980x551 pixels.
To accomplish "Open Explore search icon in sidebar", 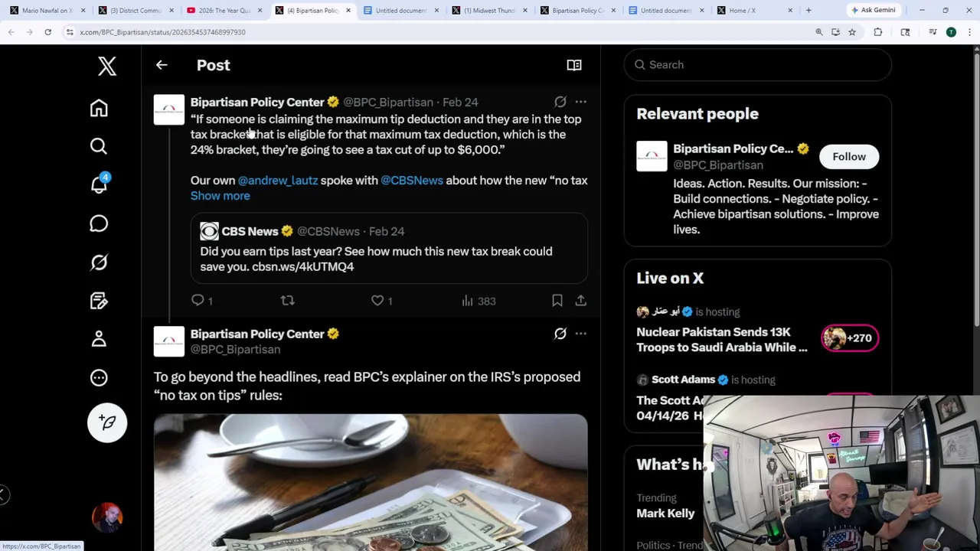I will [99, 146].
